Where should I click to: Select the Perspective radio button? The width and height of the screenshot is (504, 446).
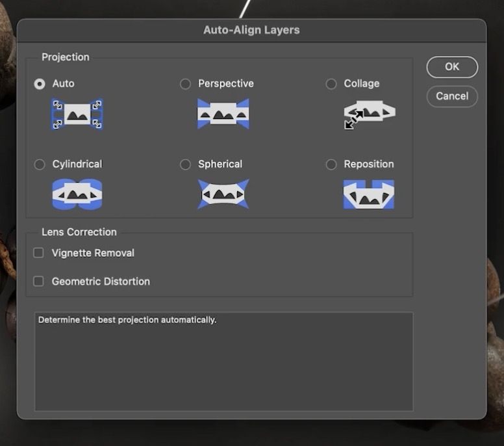point(186,84)
